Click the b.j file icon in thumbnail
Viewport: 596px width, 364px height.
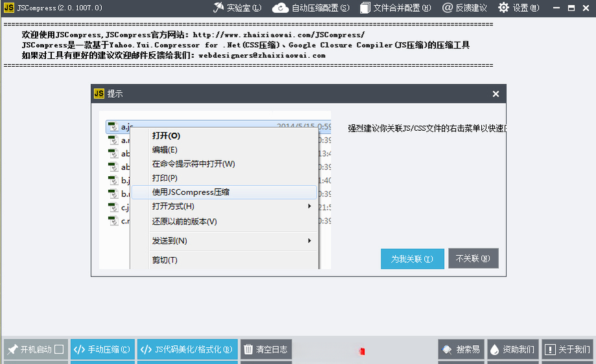click(113, 180)
